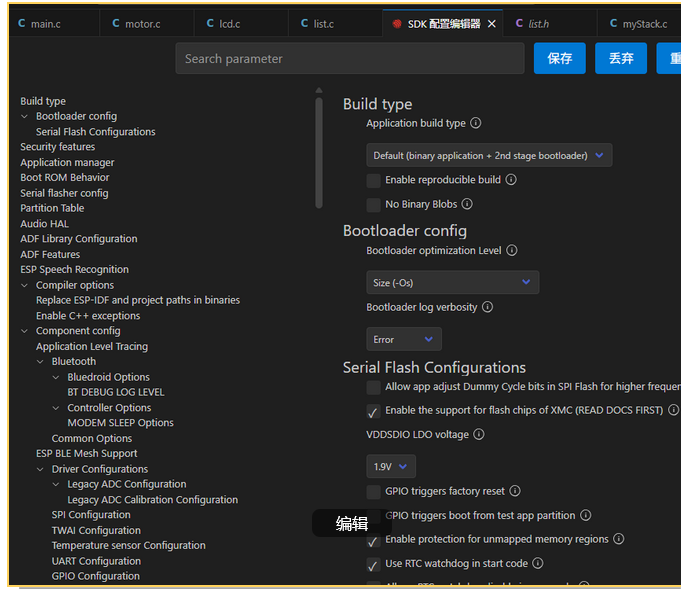Open Bootloader optimization Level Size (-Os) dropdown
Image resolution: width=681 pixels, height=606 pixels.
[453, 282]
